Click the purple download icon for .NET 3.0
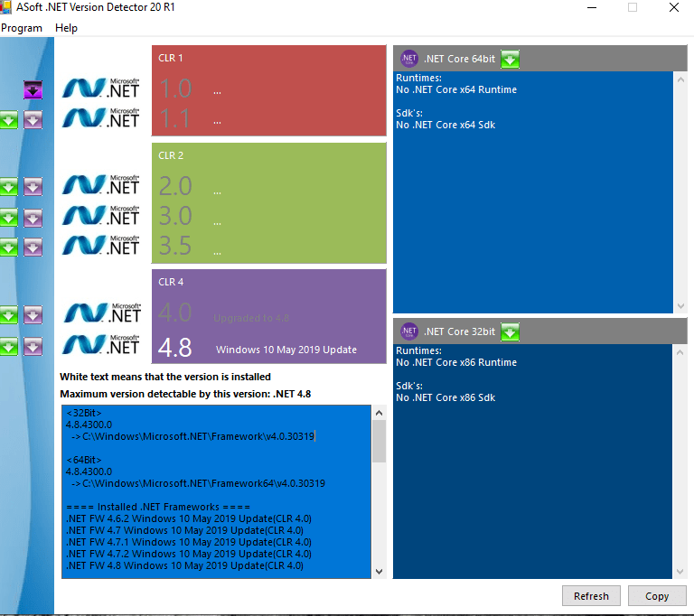The width and height of the screenshot is (694, 616). pos(33,218)
